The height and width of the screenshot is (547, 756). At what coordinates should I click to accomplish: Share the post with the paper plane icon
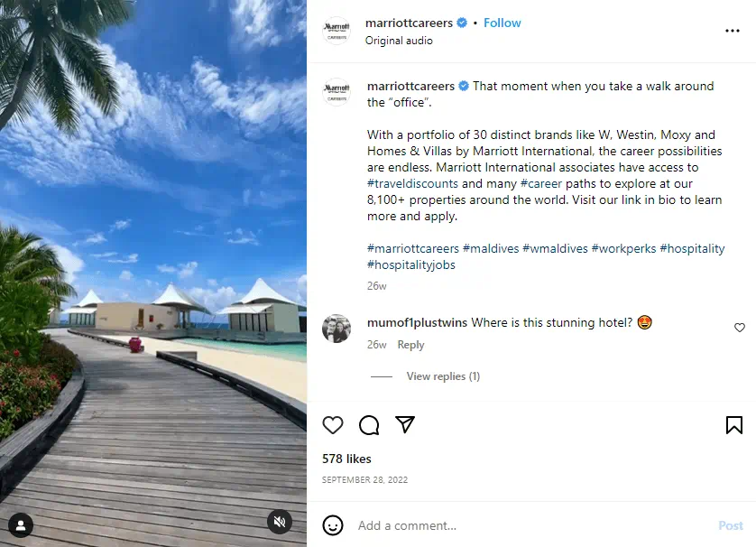pyautogui.click(x=405, y=424)
